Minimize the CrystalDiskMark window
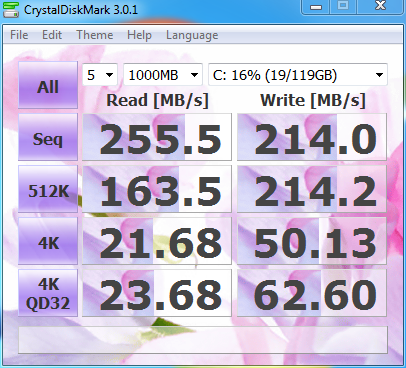Image resolution: width=406 pixels, height=368 pixels. [316, 6]
